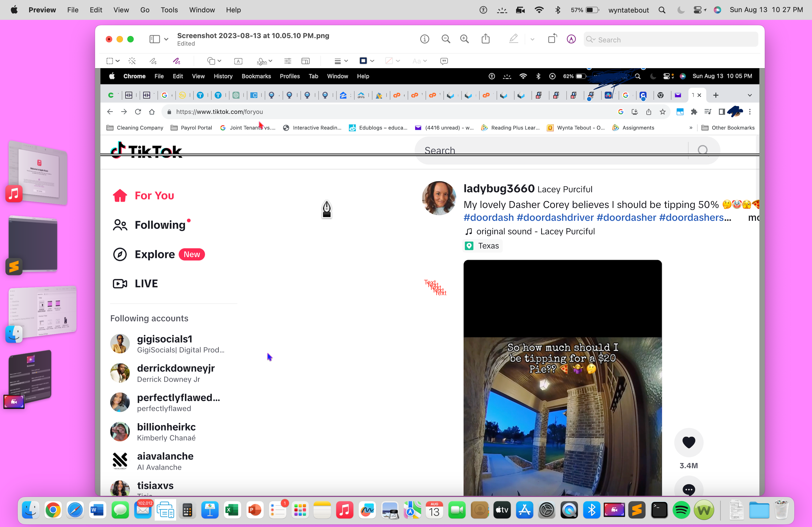Toggle the Markup toolbar button
The image size is (812, 527).
click(x=571, y=39)
